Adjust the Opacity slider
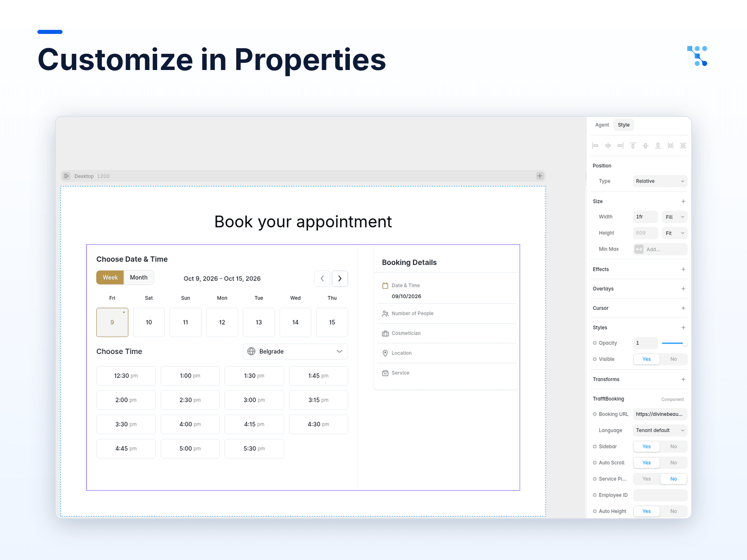This screenshot has width=747, height=560. (674, 343)
